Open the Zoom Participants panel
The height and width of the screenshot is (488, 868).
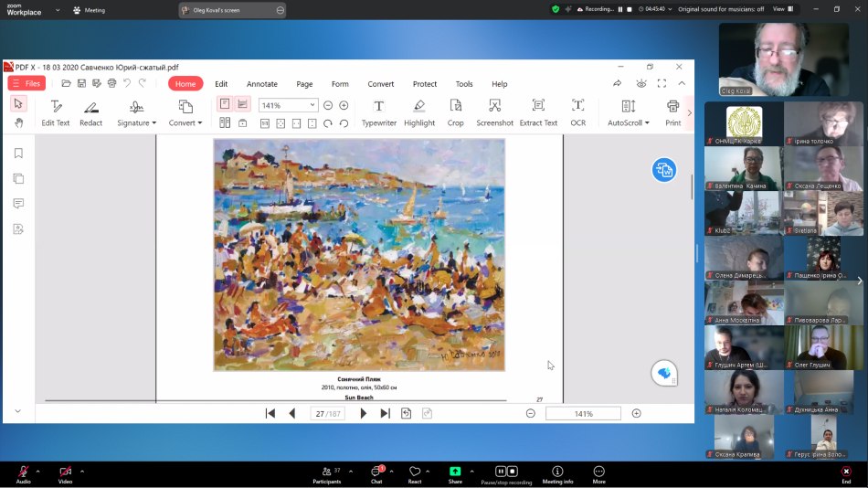pyautogui.click(x=326, y=472)
